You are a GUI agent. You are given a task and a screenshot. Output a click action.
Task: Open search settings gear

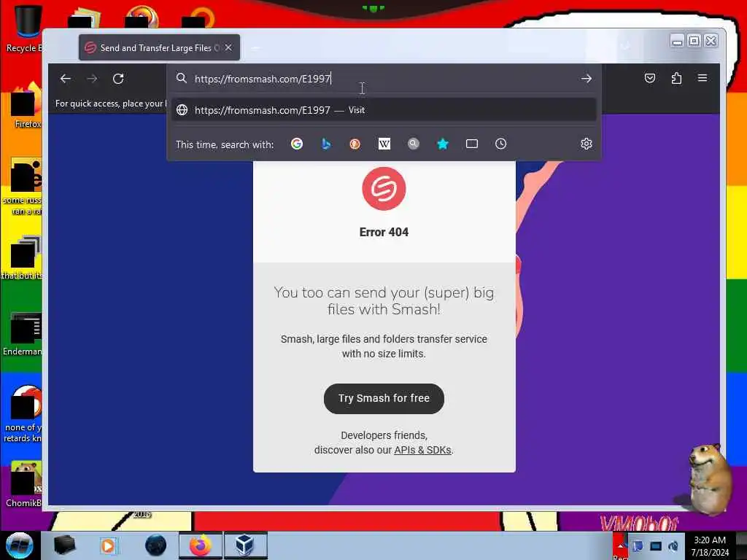tap(586, 144)
